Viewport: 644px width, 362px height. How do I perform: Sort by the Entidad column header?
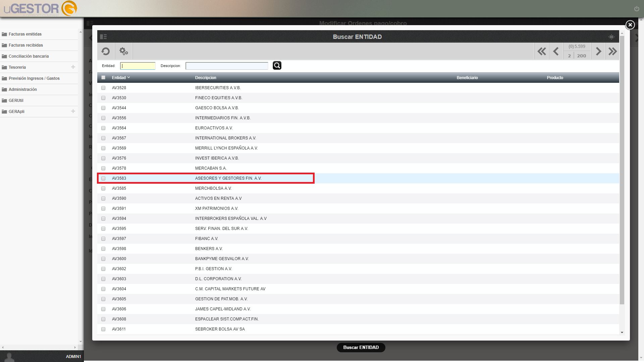coord(121,77)
